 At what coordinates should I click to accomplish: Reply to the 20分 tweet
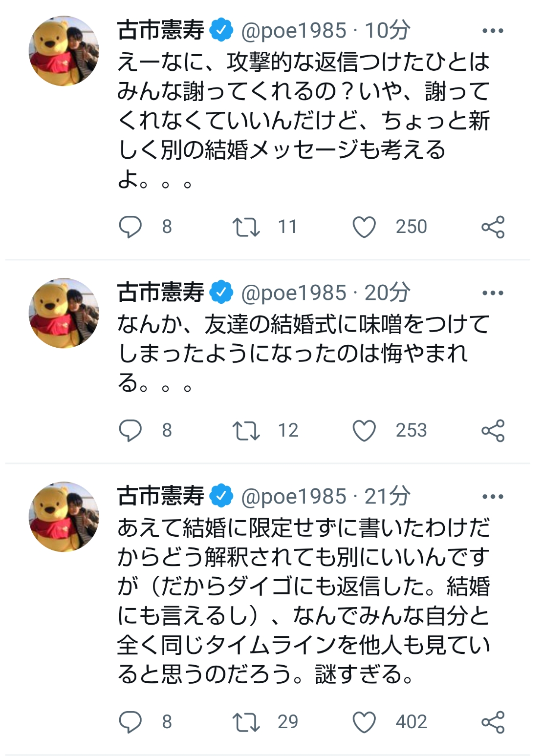(130, 430)
